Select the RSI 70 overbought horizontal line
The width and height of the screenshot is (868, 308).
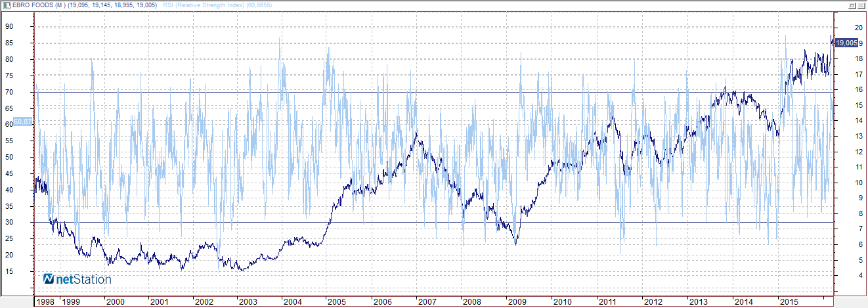(x=433, y=92)
